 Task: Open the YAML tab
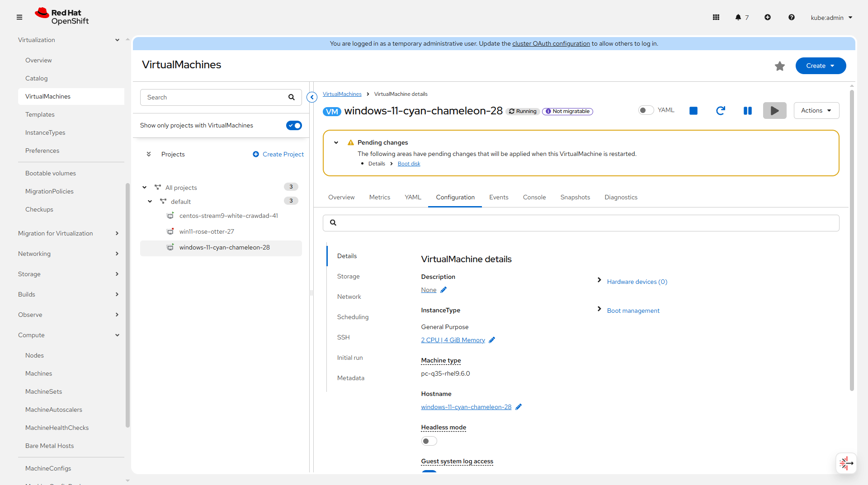click(413, 198)
